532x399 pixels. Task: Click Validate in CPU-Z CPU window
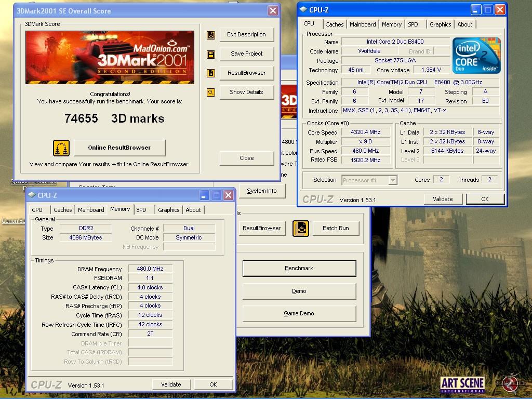(x=443, y=199)
